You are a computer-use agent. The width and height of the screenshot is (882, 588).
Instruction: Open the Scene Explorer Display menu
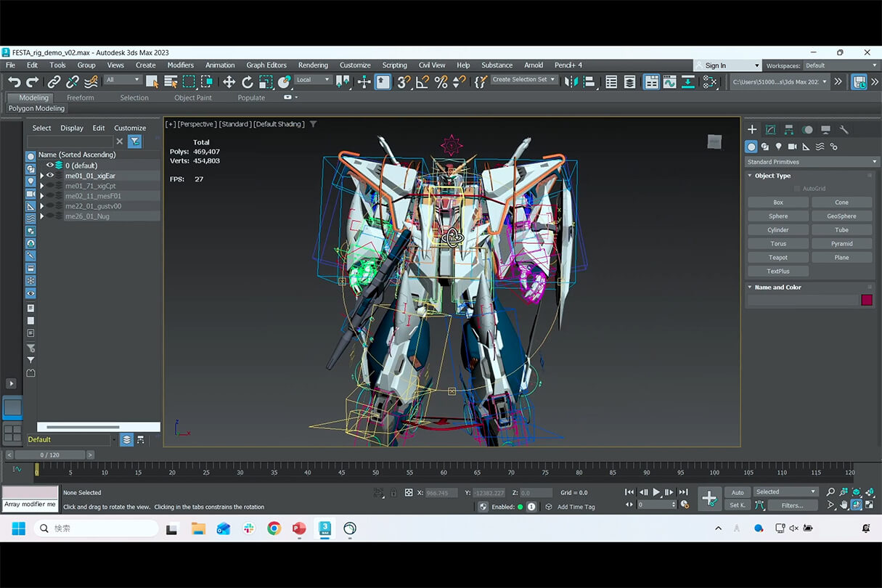pyautogui.click(x=72, y=128)
